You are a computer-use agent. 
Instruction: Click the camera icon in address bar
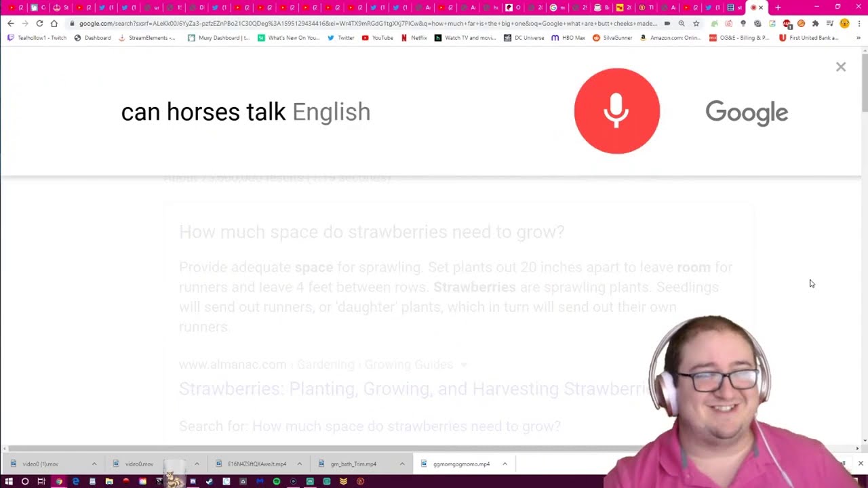(x=667, y=23)
